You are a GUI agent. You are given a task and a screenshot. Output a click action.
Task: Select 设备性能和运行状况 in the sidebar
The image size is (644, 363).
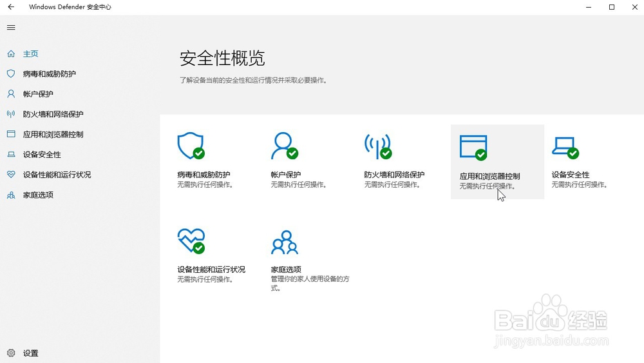pos(57,175)
